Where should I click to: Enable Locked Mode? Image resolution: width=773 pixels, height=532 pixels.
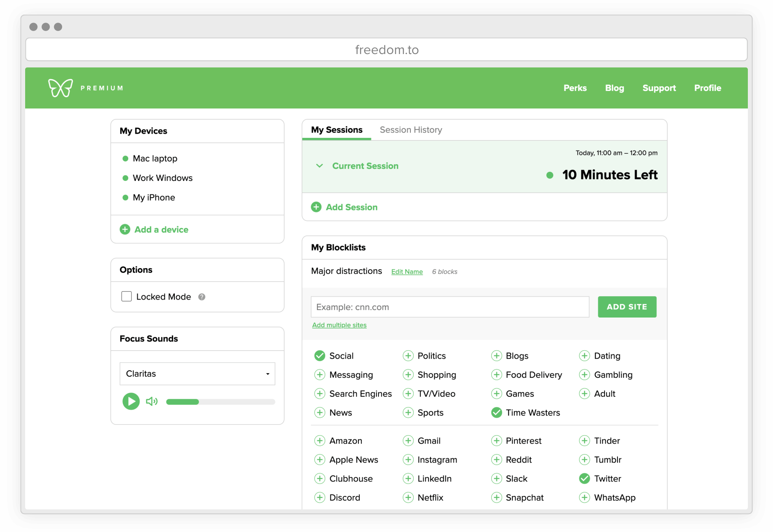pos(126,296)
